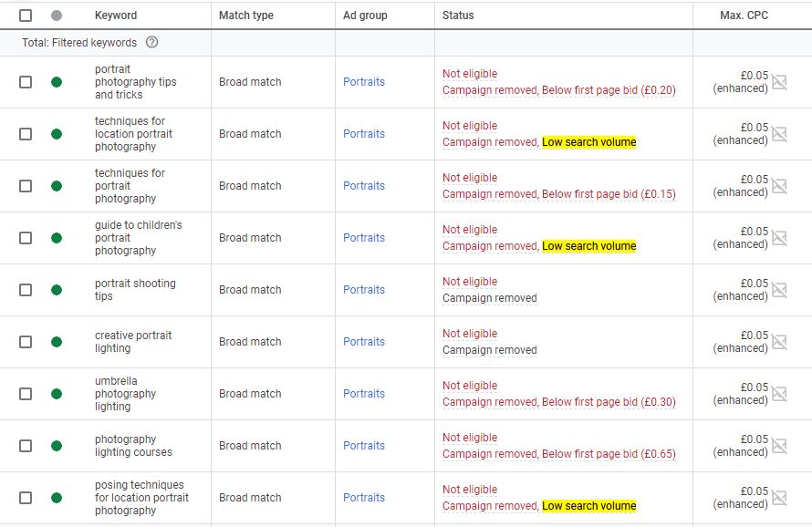Click green status dot for creative portrait lighting

click(57, 342)
